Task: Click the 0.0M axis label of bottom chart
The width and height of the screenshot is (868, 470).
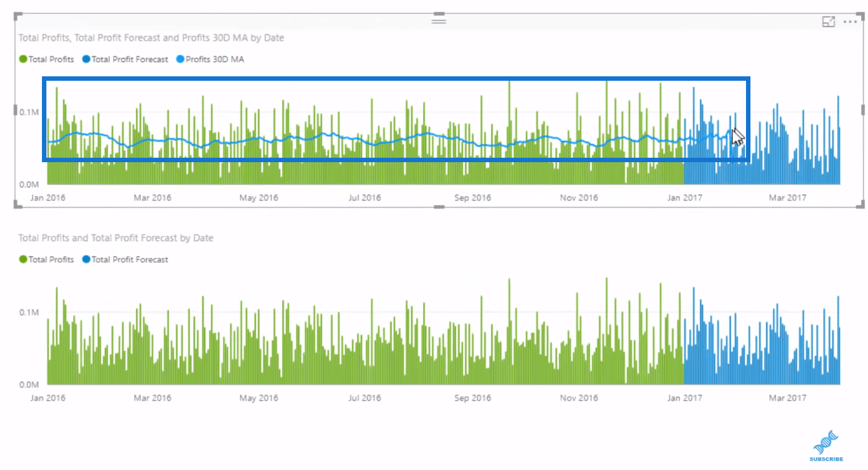Action: pyautogui.click(x=29, y=385)
